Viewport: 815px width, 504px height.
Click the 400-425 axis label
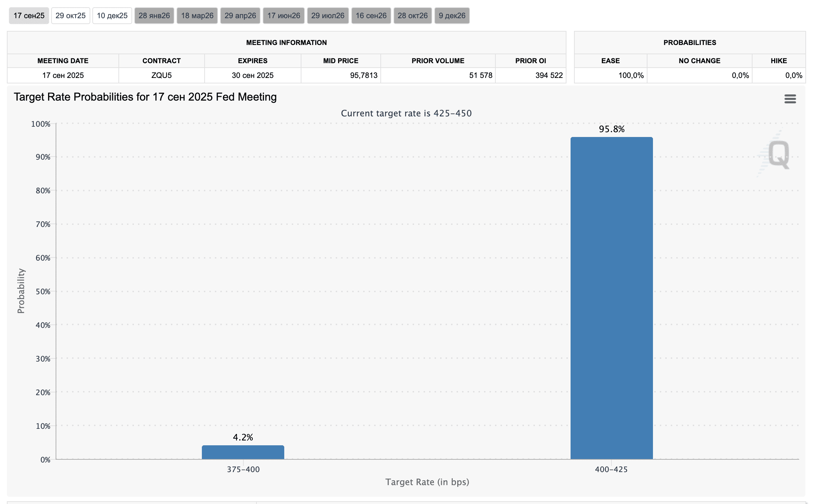tap(611, 469)
